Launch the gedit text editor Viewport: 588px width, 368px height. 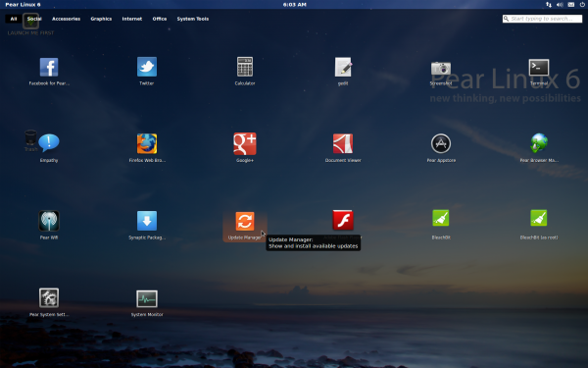pos(343,67)
